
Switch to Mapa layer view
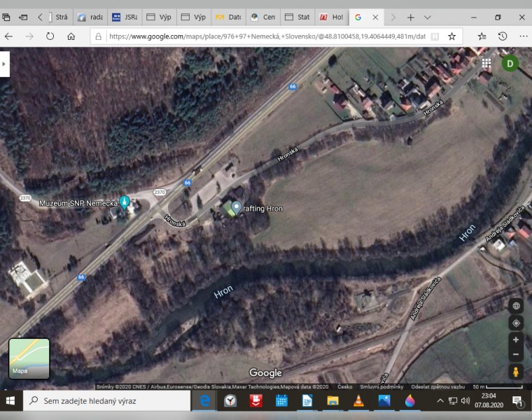[x=29, y=358]
